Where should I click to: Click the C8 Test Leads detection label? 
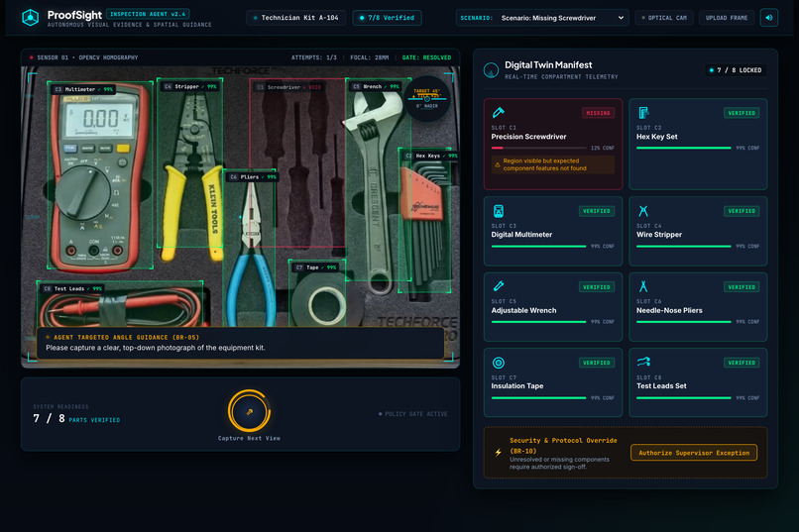coord(73,288)
